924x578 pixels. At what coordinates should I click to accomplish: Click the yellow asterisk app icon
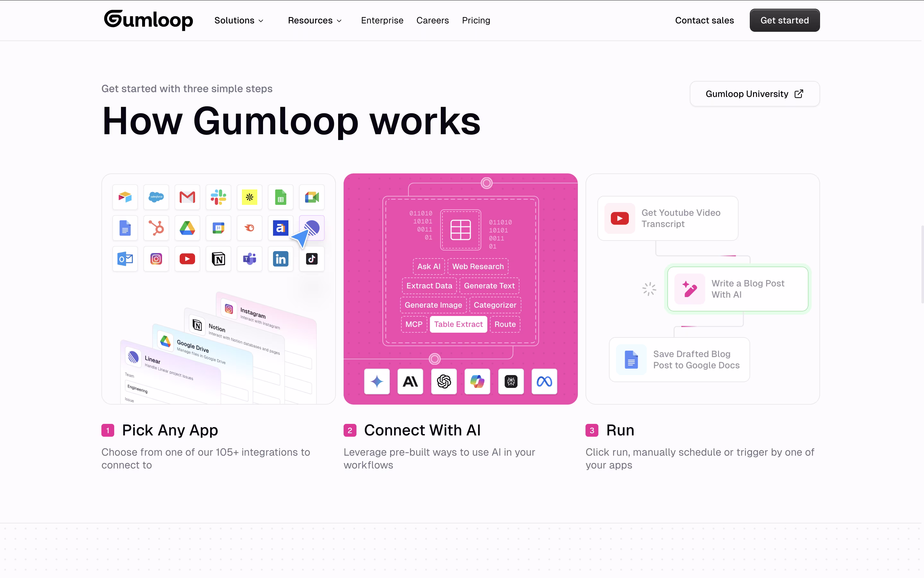[x=249, y=197]
